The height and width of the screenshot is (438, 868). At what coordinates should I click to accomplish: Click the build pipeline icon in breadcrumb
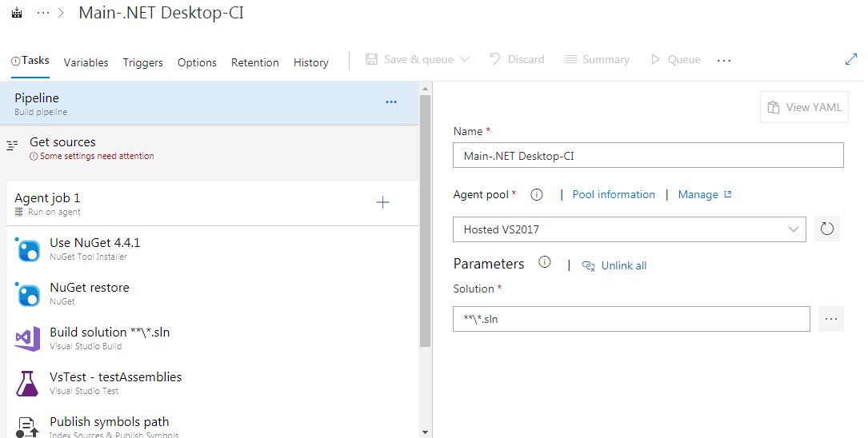click(x=17, y=12)
